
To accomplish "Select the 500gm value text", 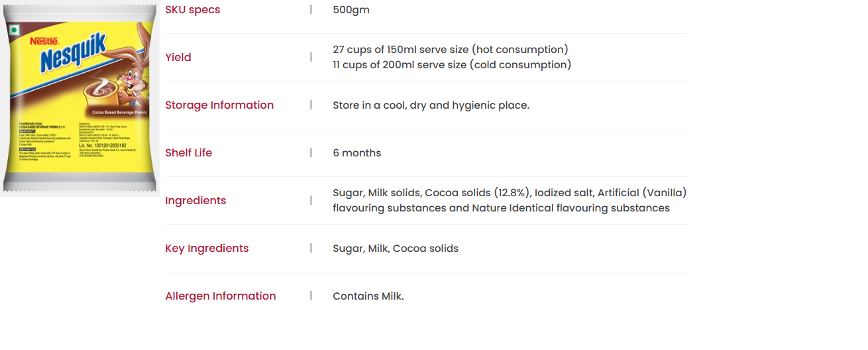I will [351, 9].
